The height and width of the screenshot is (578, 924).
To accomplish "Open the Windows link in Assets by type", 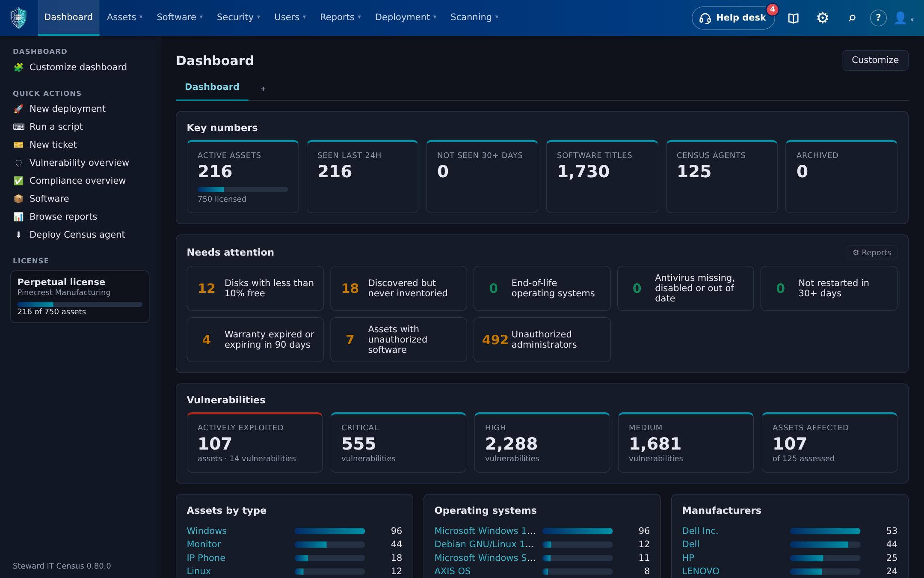I will [x=207, y=531].
